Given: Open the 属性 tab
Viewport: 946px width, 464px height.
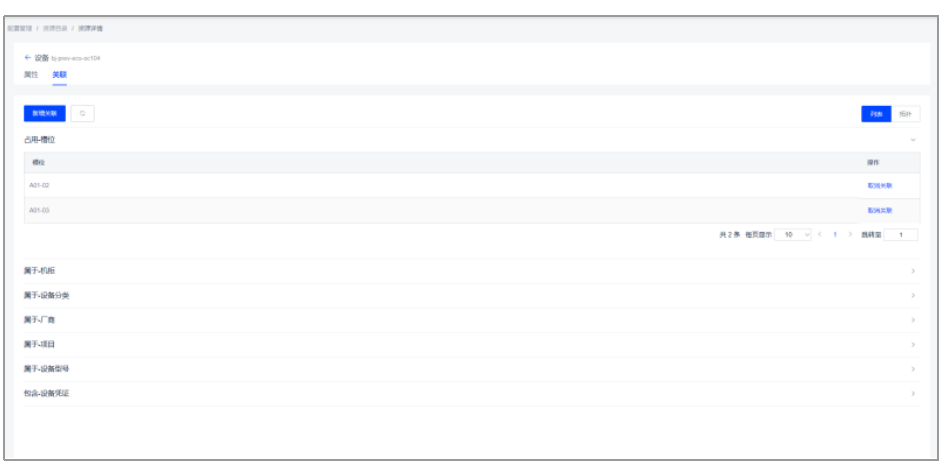Looking at the screenshot, I should coord(31,75).
